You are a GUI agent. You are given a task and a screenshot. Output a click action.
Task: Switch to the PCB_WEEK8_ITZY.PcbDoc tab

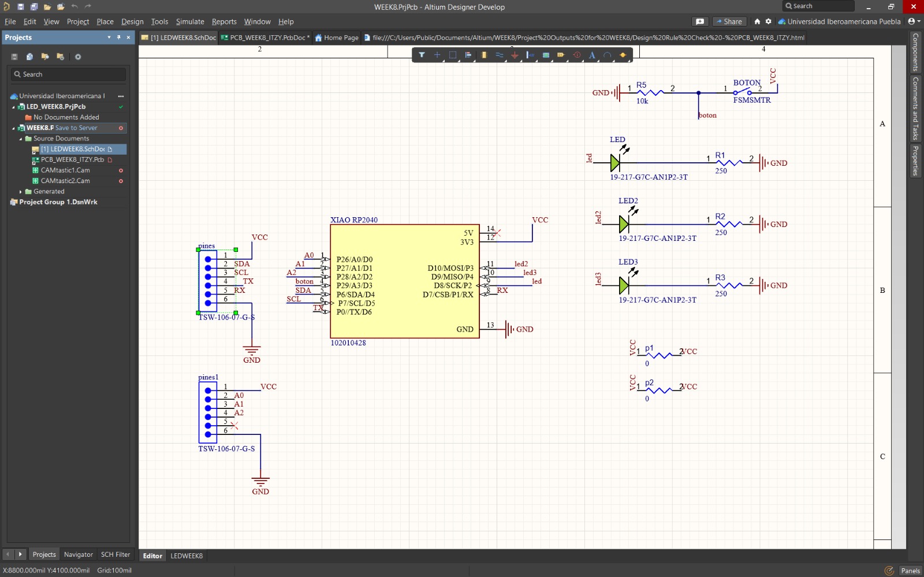pos(267,38)
